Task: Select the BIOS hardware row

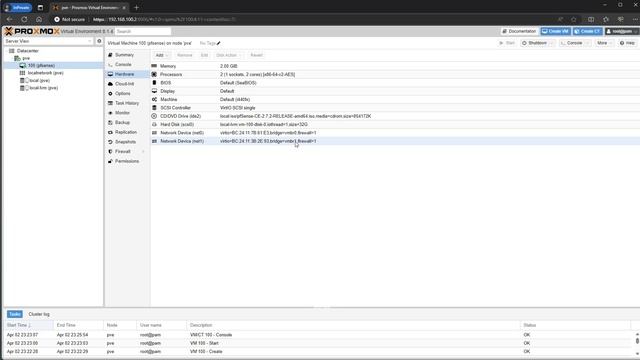Action: [x=395, y=83]
